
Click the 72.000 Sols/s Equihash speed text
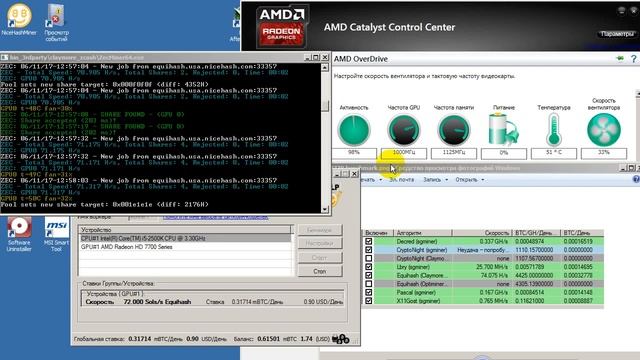[x=157, y=302]
